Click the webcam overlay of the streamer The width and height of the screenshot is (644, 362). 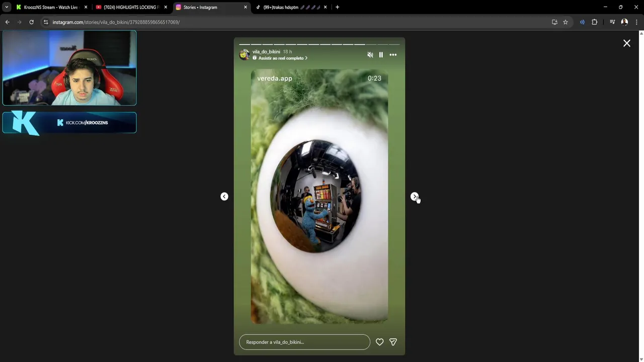coord(69,68)
